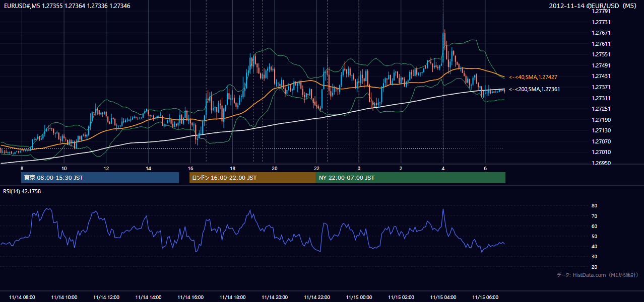Click RSI scale value 20
Image resolution: width=644 pixels, height=302 pixels.
click(x=594, y=267)
